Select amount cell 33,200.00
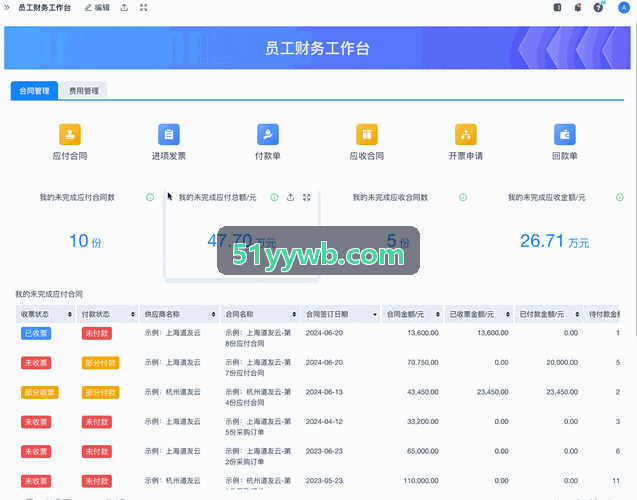Image resolution: width=637 pixels, height=500 pixels. click(x=422, y=422)
